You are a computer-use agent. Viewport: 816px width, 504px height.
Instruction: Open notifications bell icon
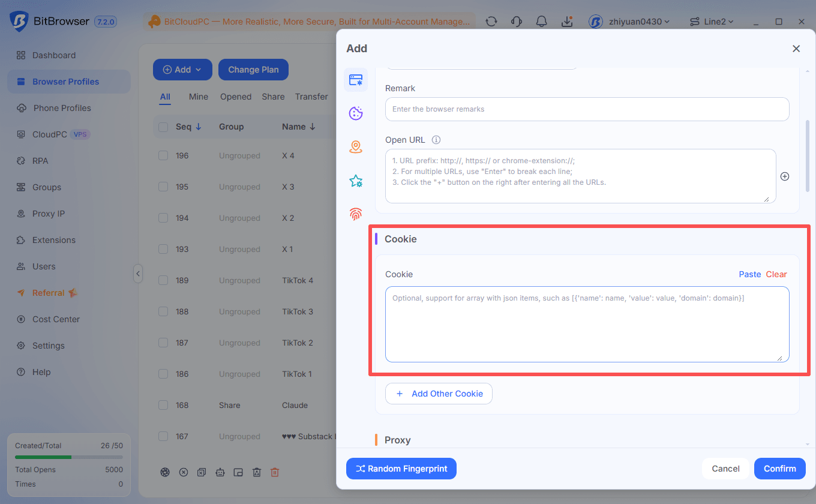542,22
